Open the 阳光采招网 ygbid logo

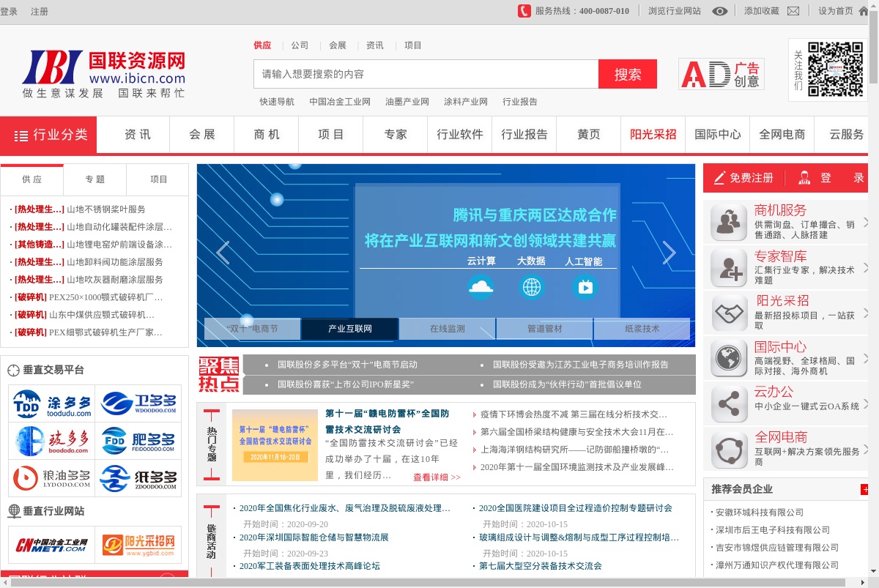point(138,545)
